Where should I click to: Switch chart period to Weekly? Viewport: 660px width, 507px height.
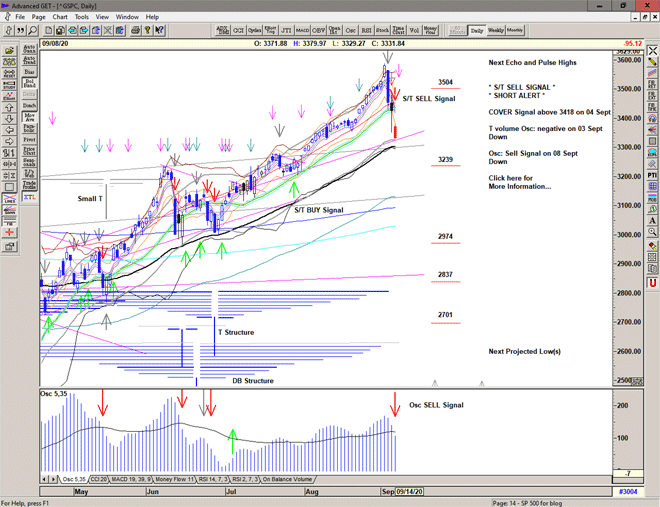pyautogui.click(x=496, y=31)
